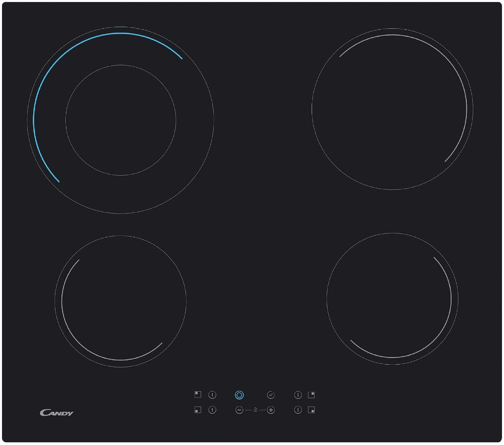
Task: Click the Candy brand logo
Action: coord(56,413)
